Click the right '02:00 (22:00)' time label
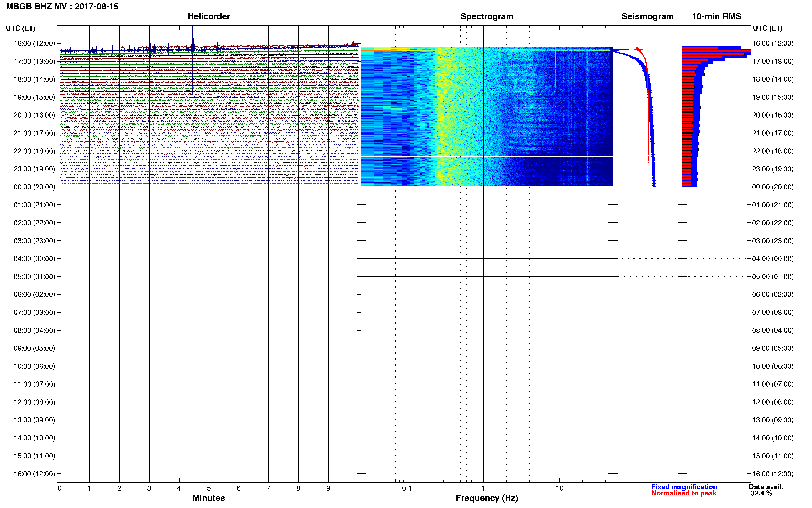The height and width of the screenshot is (508, 812). coord(773,223)
